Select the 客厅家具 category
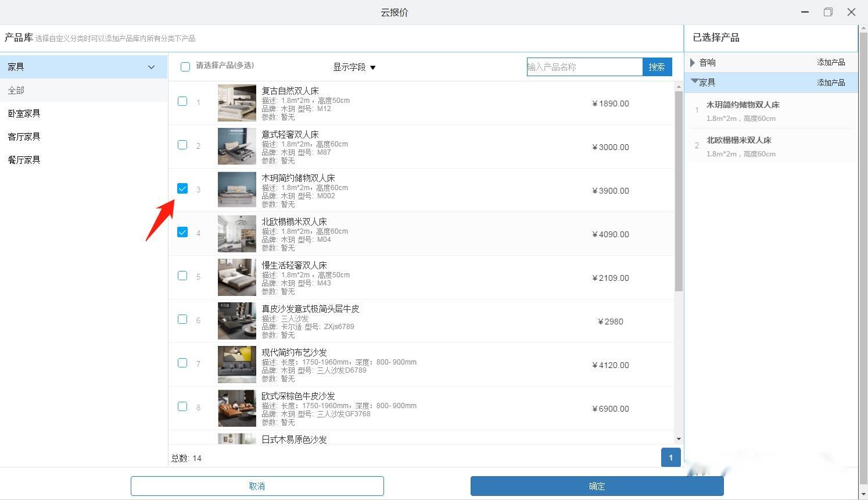Viewport: 868px width, 500px height. [24, 137]
